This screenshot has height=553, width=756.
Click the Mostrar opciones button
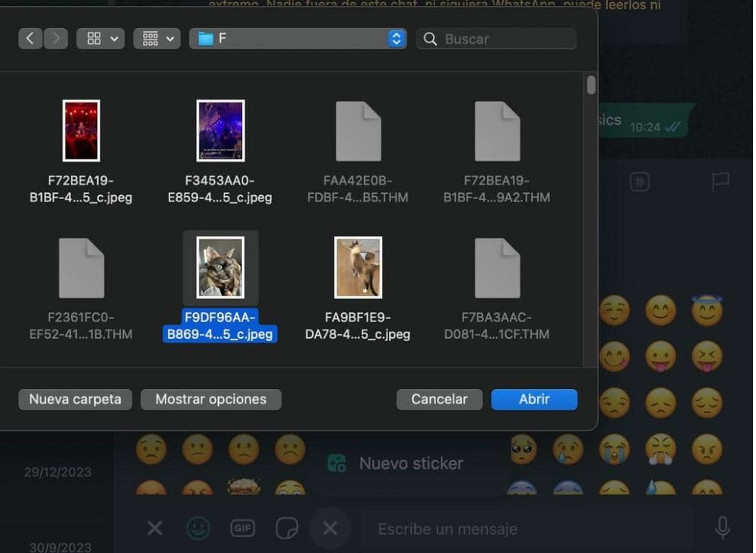[x=210, y=400]
